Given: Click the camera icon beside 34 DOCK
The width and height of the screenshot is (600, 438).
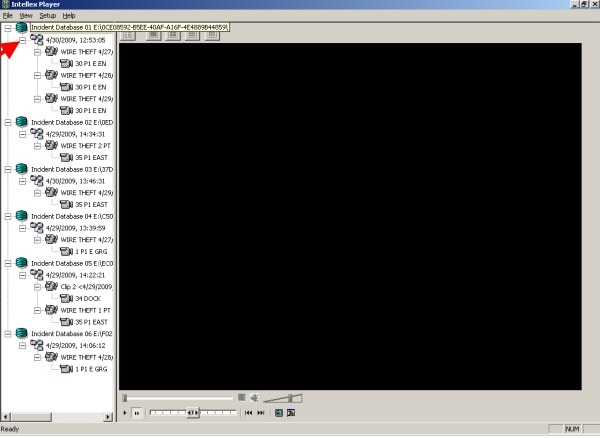Looking at the screenshot, I should (x=66, y=298).
